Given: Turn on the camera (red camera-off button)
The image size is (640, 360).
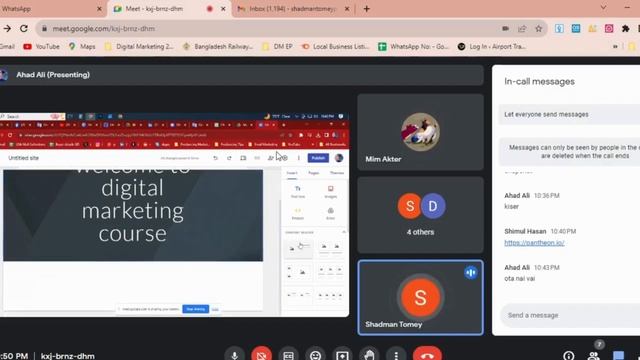Looking at the screenshot, I should point(261,355).
